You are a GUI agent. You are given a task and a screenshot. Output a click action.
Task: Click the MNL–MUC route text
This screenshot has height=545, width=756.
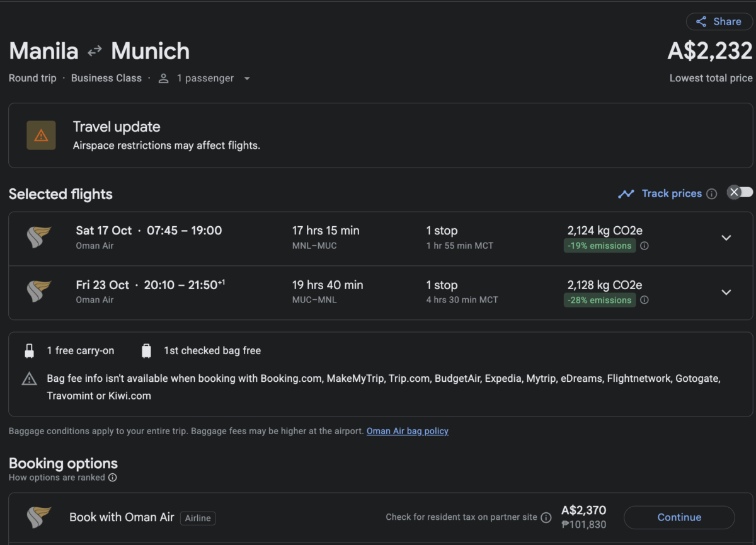(x=314, y=246)
